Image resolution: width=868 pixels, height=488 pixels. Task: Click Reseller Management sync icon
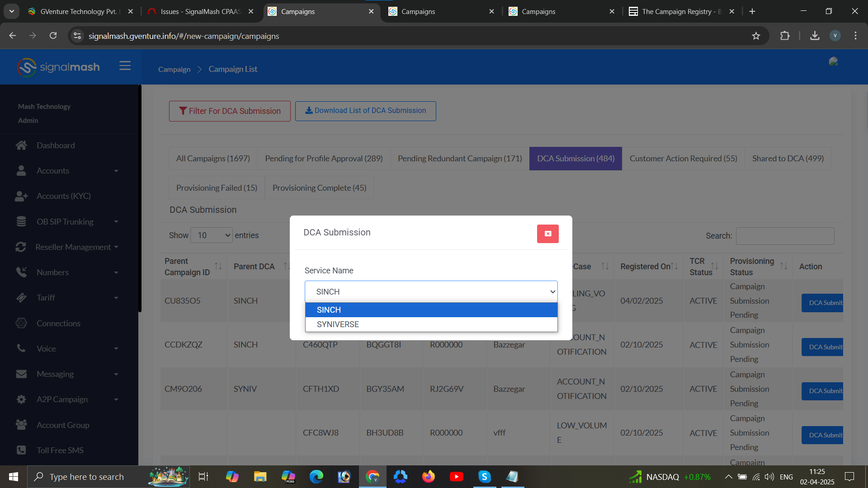tap(21, 247)
